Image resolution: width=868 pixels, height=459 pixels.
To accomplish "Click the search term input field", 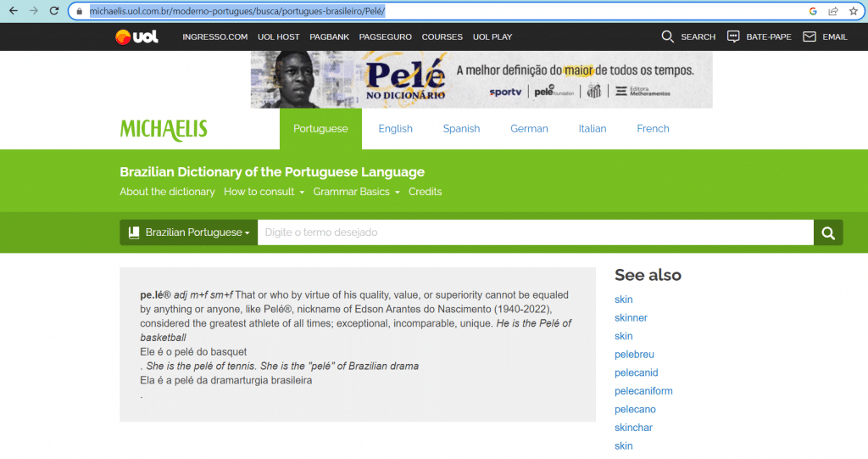I will click(x=536, y=232).
